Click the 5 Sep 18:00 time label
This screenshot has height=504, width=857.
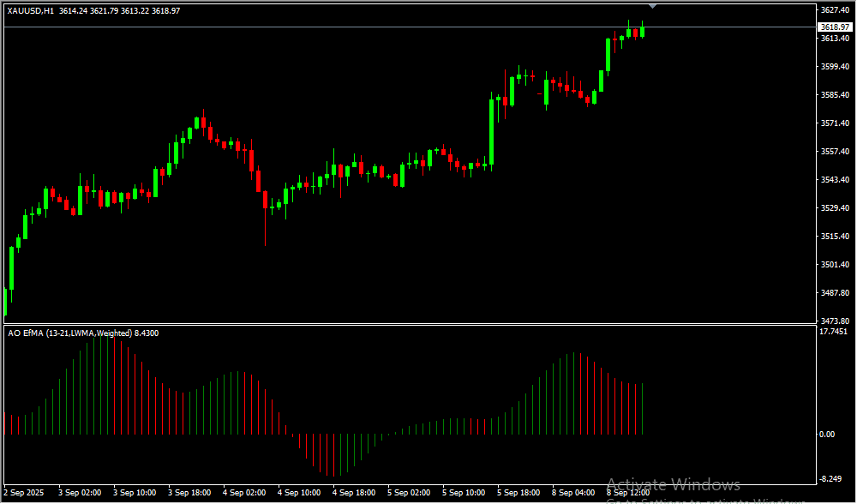(518, 493)
